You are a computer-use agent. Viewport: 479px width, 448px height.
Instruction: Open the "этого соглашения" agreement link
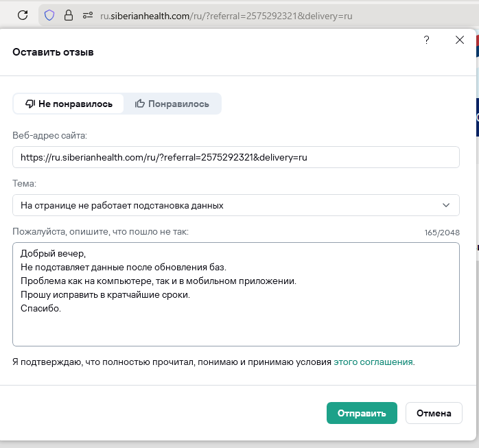point(373,361)
